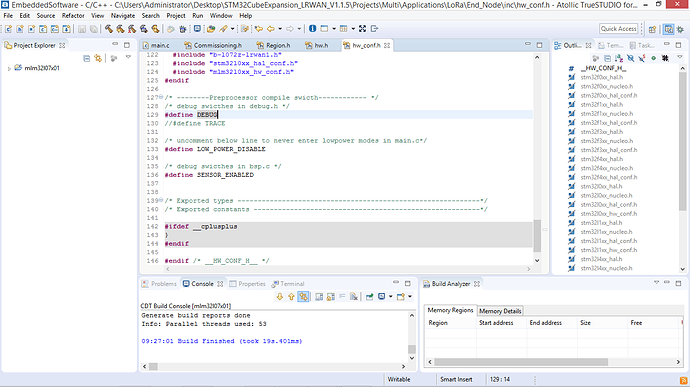690x387 pixels.
Task: Click the Console Next Error down arrow
Action: tap(279, 297)
